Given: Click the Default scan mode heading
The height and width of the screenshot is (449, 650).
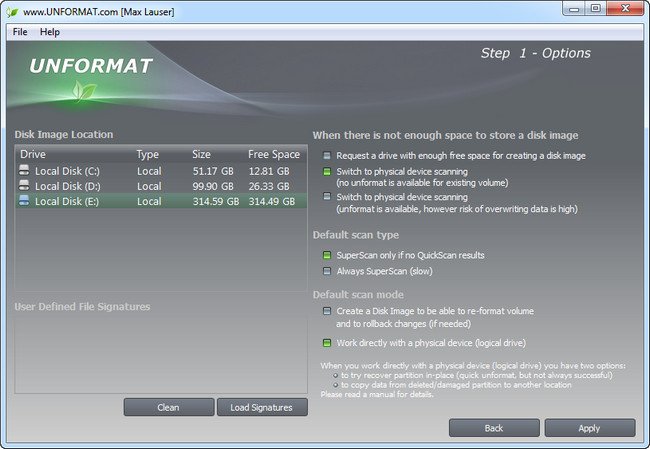Looking at the screenshot, I should 358,294.
